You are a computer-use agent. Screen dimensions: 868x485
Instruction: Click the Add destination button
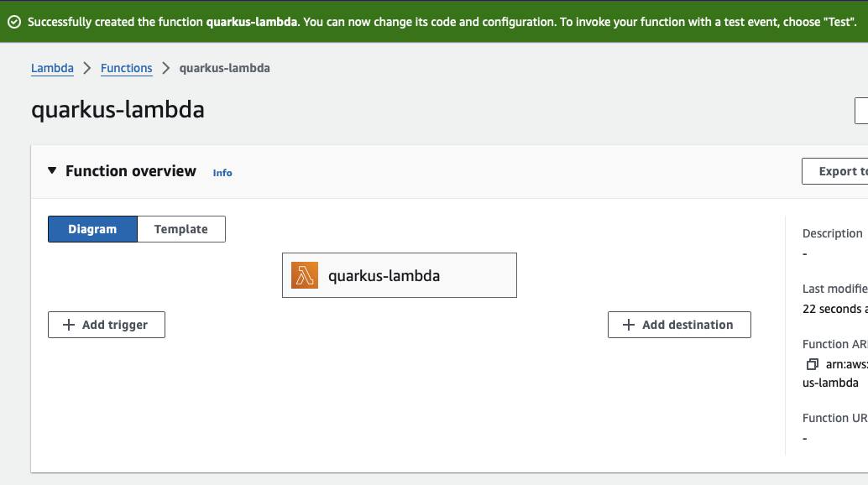point(679,325)
